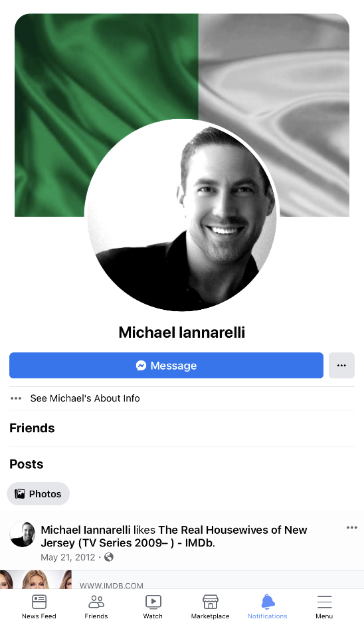Open post options three-dot icon
The width and height of the screenshot is (364, 621).
click(x=352, y=527)
